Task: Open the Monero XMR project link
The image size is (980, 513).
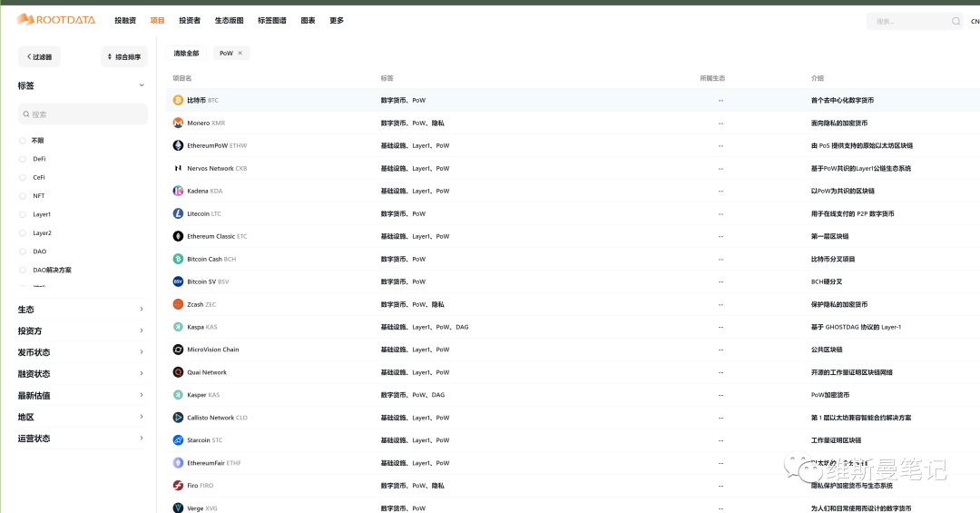Action: tap(206, 123)
